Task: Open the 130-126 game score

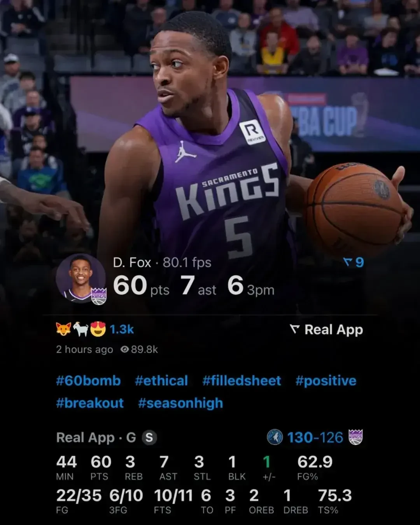Action: point(315,437)
